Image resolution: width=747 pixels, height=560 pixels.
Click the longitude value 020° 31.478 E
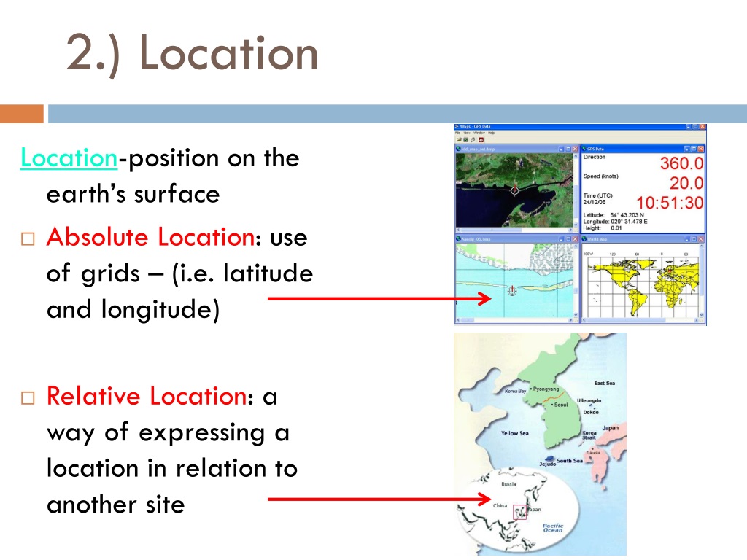pyautogui.click(x=629, y=222)
